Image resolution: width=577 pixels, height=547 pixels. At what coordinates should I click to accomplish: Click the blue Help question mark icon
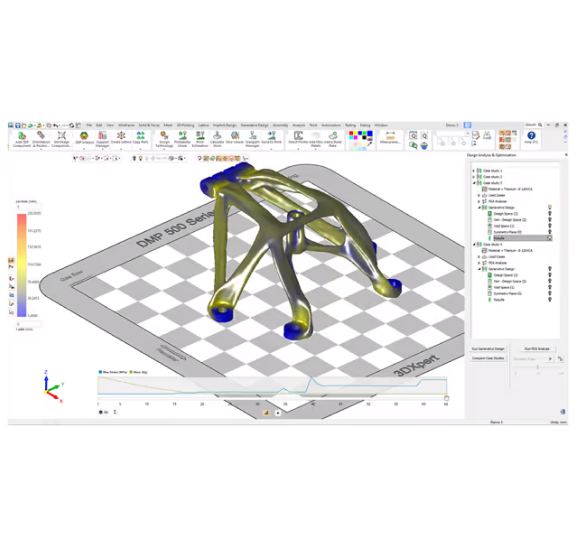pos(531,135)
